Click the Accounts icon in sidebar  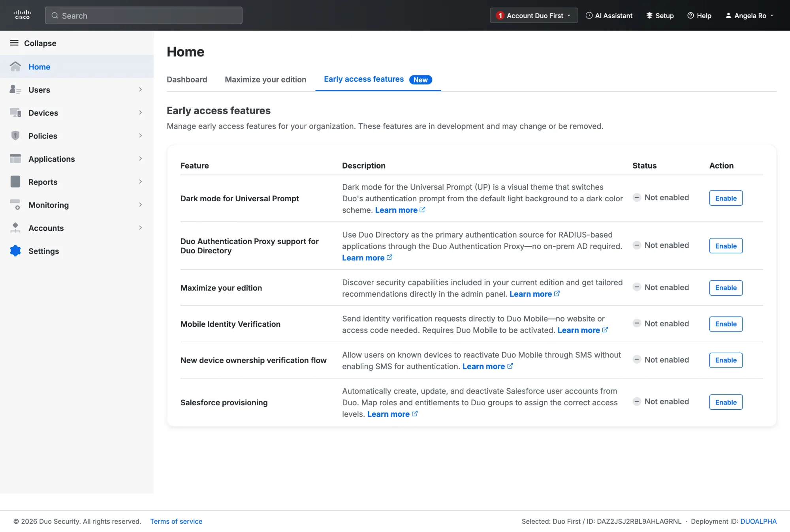[15, 228]
